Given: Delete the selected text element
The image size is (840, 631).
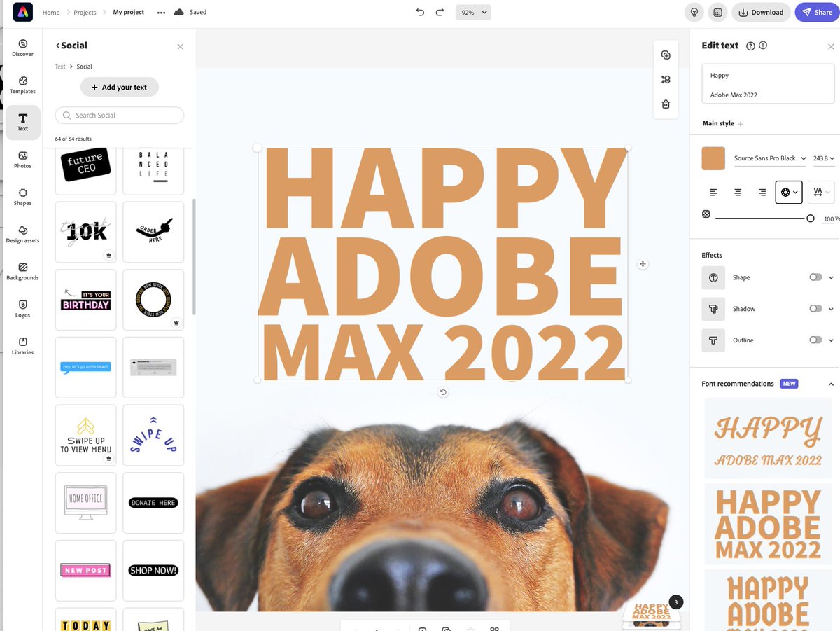Looking at the screenshot, I should pyautogui.click(x=666, y=104).
